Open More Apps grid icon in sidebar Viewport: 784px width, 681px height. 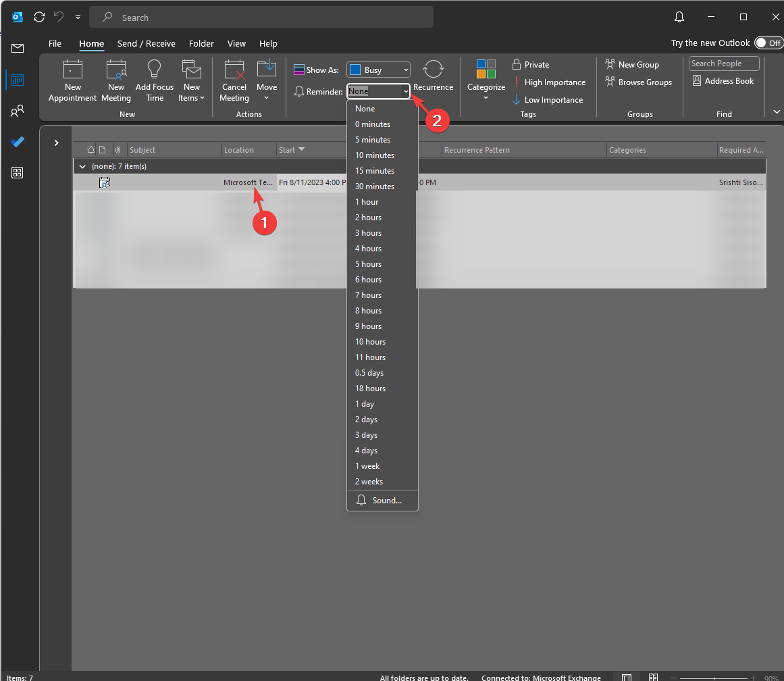click(18, 173)
